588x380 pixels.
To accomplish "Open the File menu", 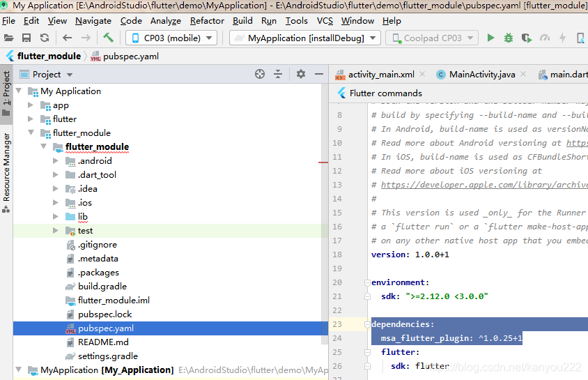I will pos(8,21).
